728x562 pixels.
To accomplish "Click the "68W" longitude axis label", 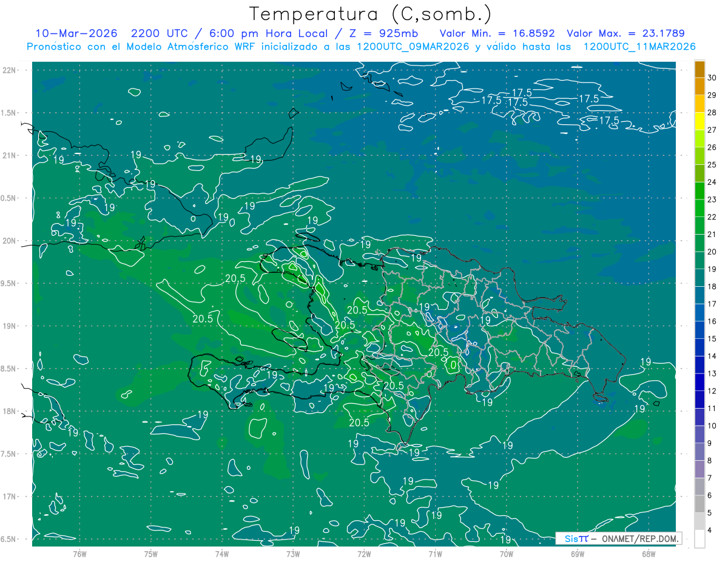I will click(x=649, y=554).
